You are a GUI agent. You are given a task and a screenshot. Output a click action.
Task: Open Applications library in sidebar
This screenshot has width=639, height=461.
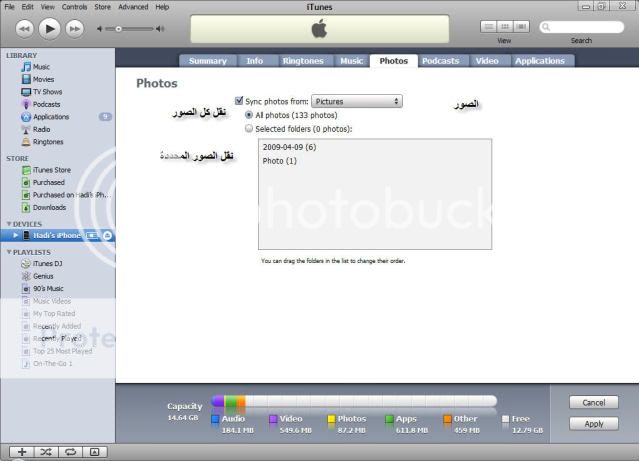pos(51,117)
